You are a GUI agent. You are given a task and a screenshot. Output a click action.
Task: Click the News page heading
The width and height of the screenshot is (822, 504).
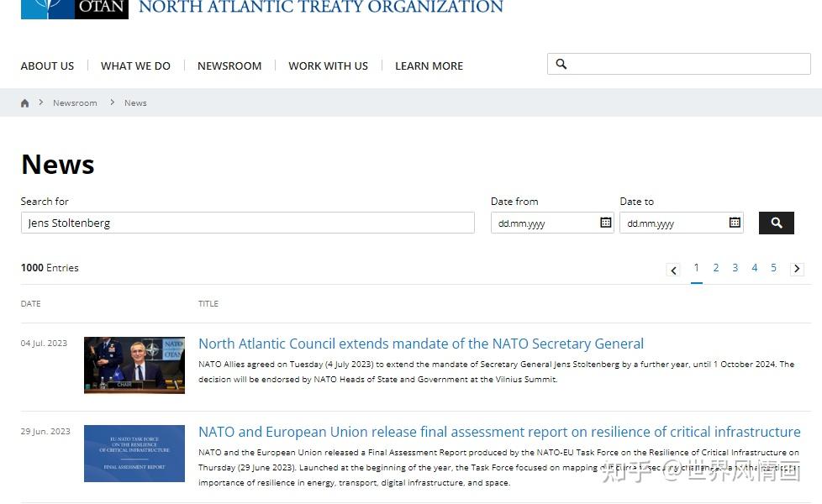pos(58,165)
